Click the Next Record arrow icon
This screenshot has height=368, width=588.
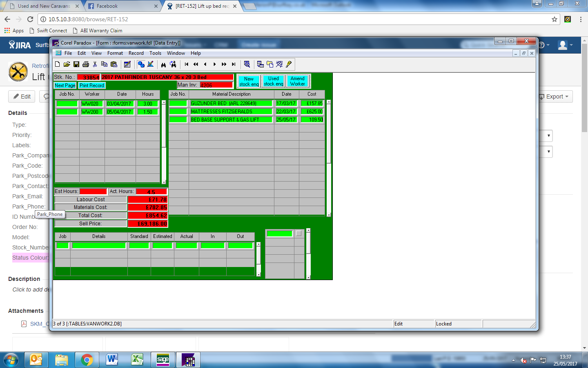(215, 64)
